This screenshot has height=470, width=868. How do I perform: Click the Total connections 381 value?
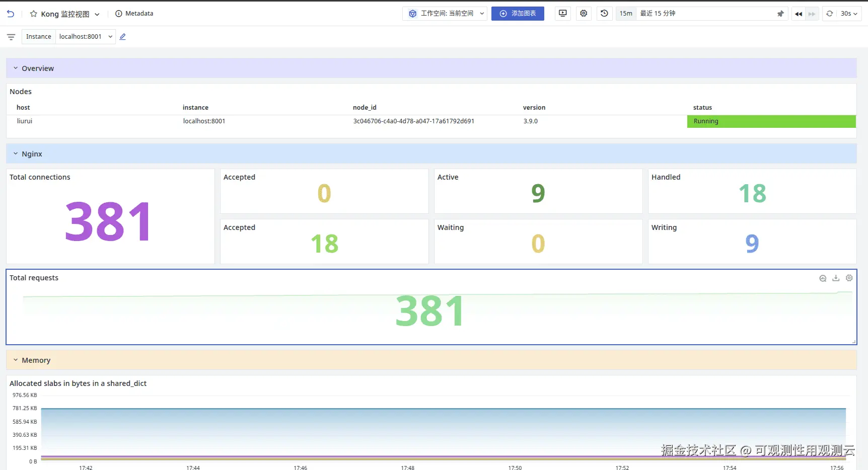click(x=108, y=221)
